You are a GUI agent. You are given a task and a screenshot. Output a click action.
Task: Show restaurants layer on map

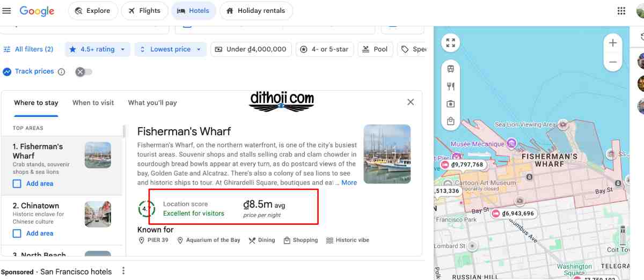pos(451,86)
